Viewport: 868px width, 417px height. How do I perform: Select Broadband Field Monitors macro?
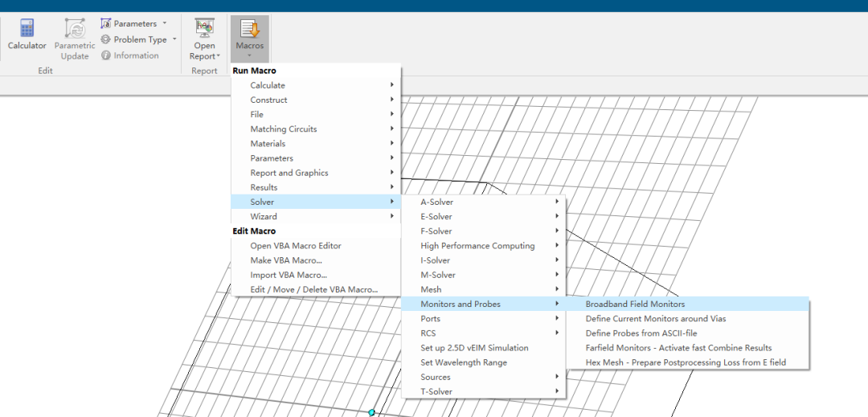(x=635, y=304)
